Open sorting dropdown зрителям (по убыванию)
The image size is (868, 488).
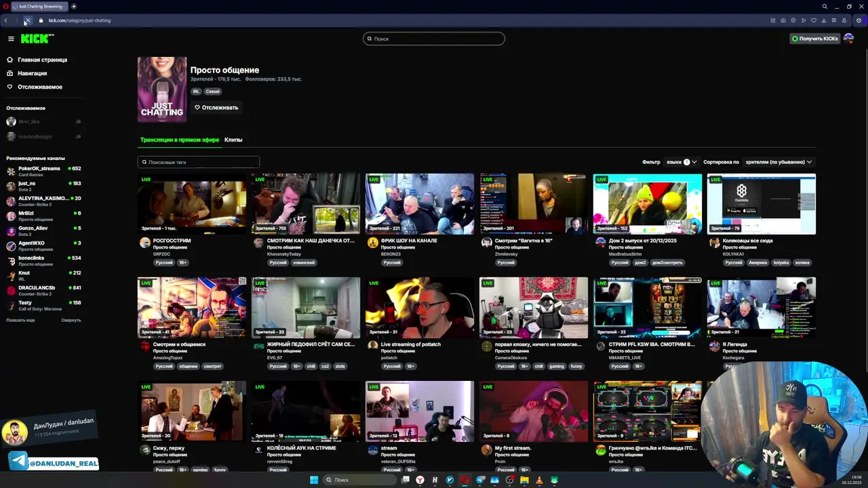pyautogui.click(x=778, y=162)
